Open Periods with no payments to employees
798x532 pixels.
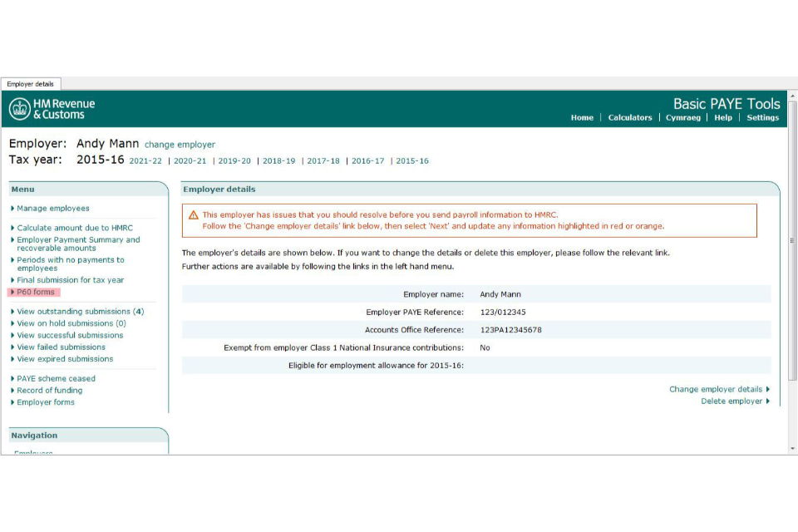pos(70,264)
